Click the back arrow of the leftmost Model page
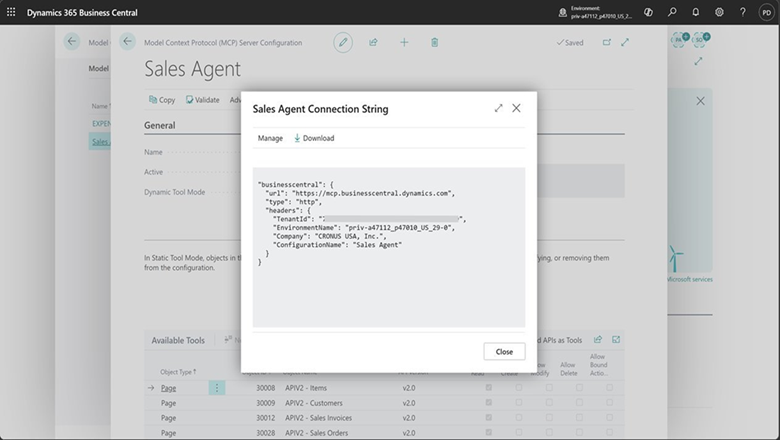780x440 pixels. click(72, 41)
